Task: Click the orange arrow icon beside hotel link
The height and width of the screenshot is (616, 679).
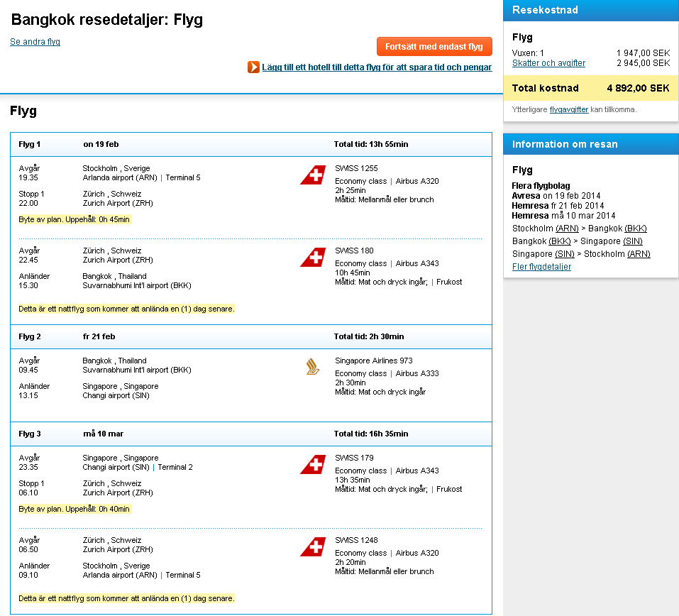Action: coord(253,67)
